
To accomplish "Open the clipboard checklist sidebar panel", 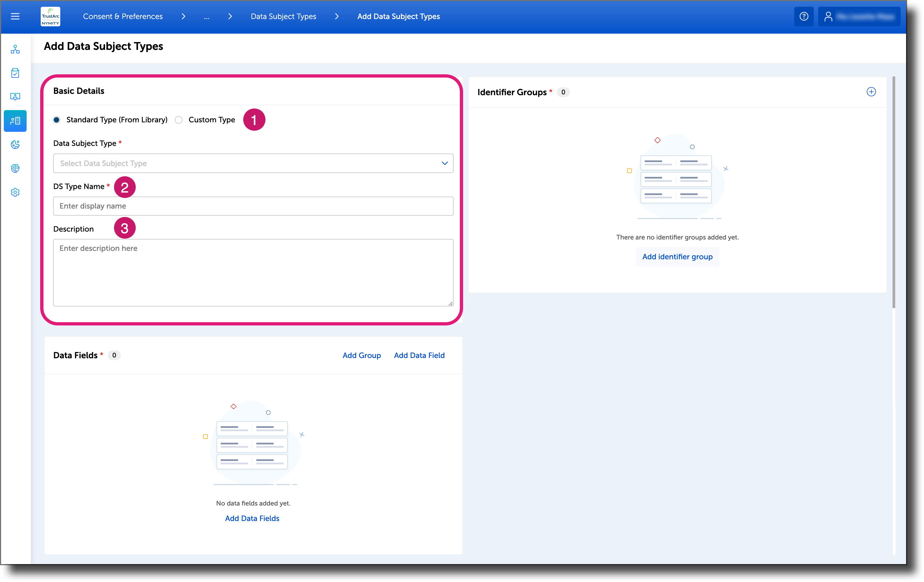I will [x=15, y=73].
